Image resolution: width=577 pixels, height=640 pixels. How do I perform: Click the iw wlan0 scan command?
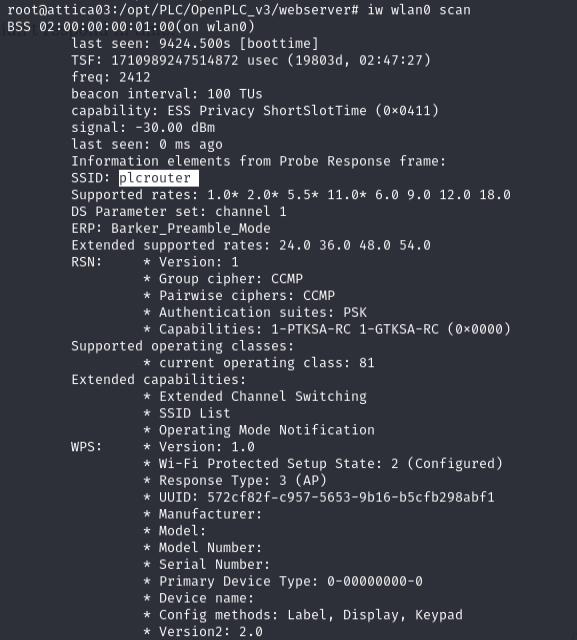pyautogui.click(x=419, y=10)
